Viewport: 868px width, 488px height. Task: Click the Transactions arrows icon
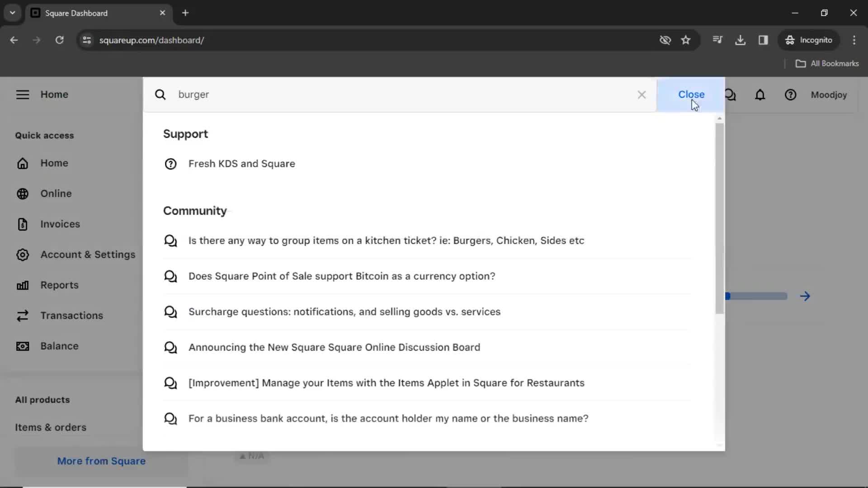[23, 316]
